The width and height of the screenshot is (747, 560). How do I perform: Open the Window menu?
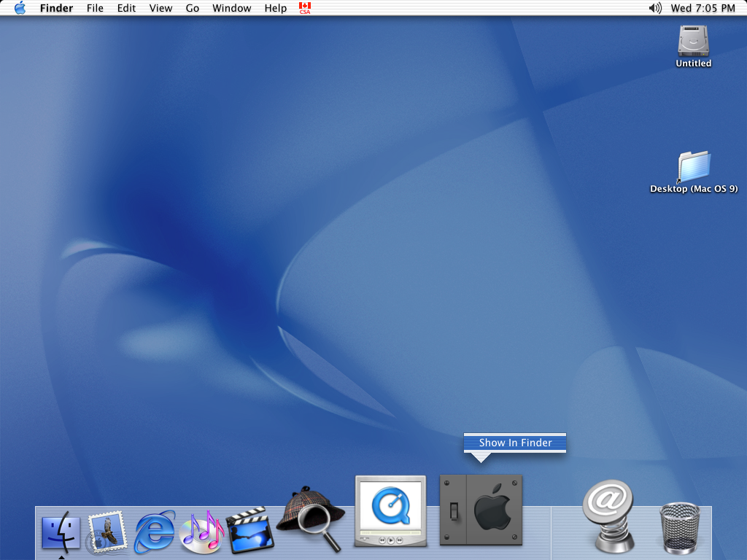coord(231,8)
